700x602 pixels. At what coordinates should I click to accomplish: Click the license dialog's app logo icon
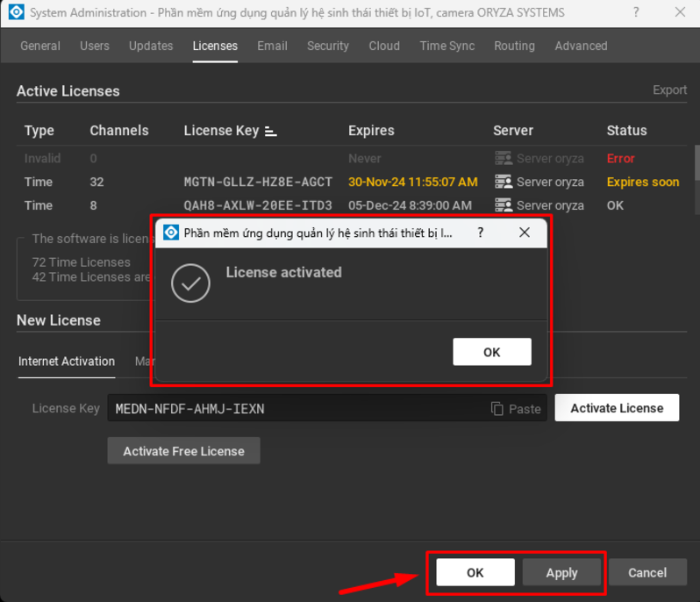pyautogui.click(x=170, y=233)
